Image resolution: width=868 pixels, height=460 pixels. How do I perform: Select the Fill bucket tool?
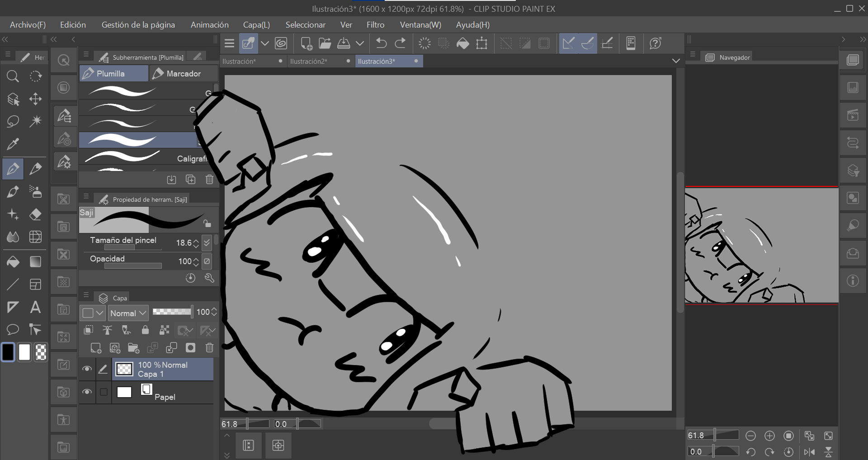tap(13, 262)
